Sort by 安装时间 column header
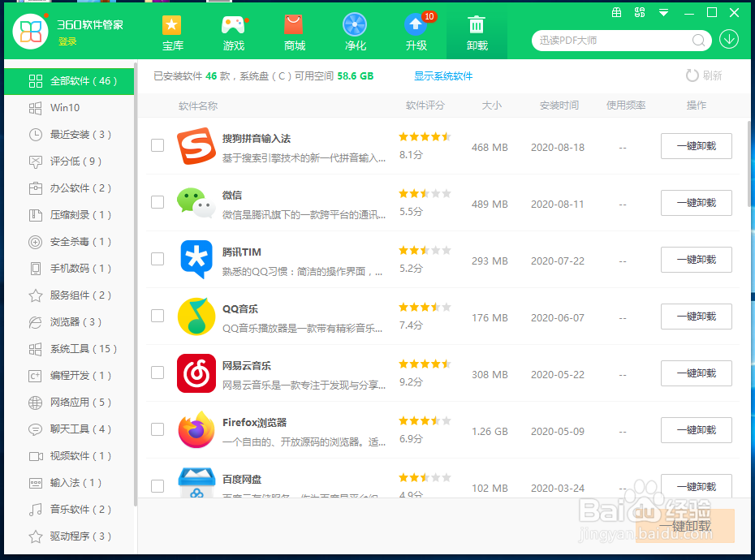 coord(559,106)
